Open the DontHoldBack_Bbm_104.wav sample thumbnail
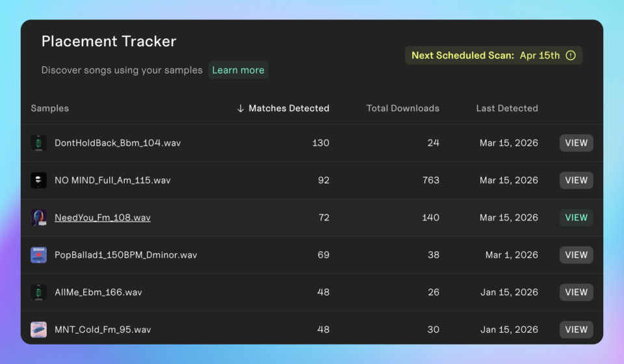Viewport: 624px width, 364px height. [38, 143]
